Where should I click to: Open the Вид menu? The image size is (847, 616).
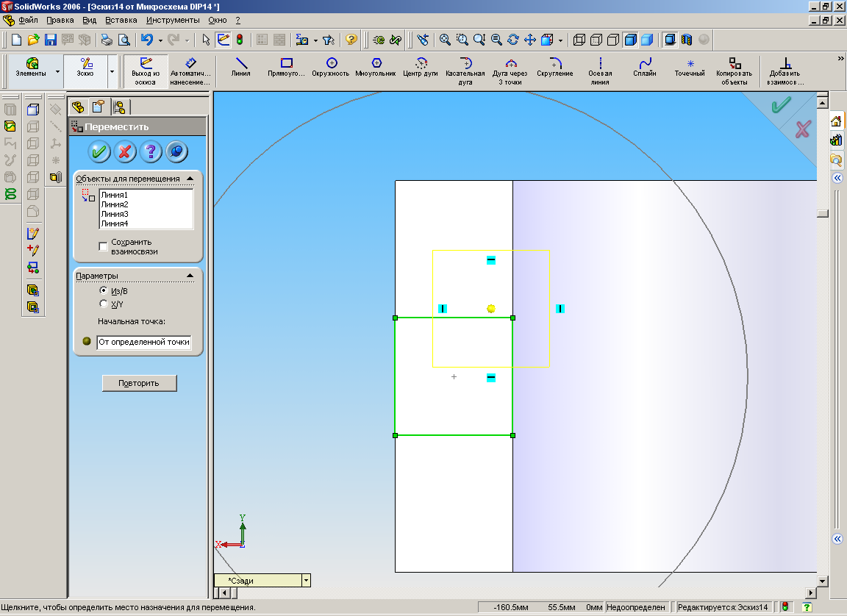(89, 20)
